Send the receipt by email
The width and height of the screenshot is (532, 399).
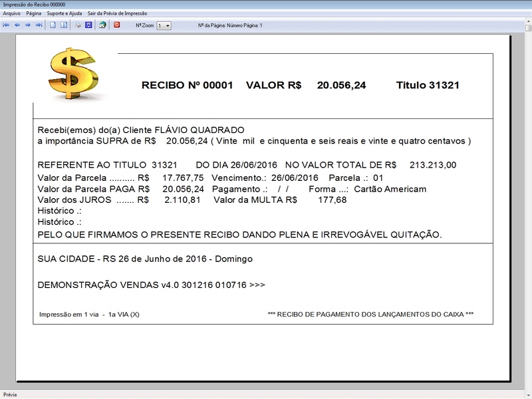click(103, 25)
